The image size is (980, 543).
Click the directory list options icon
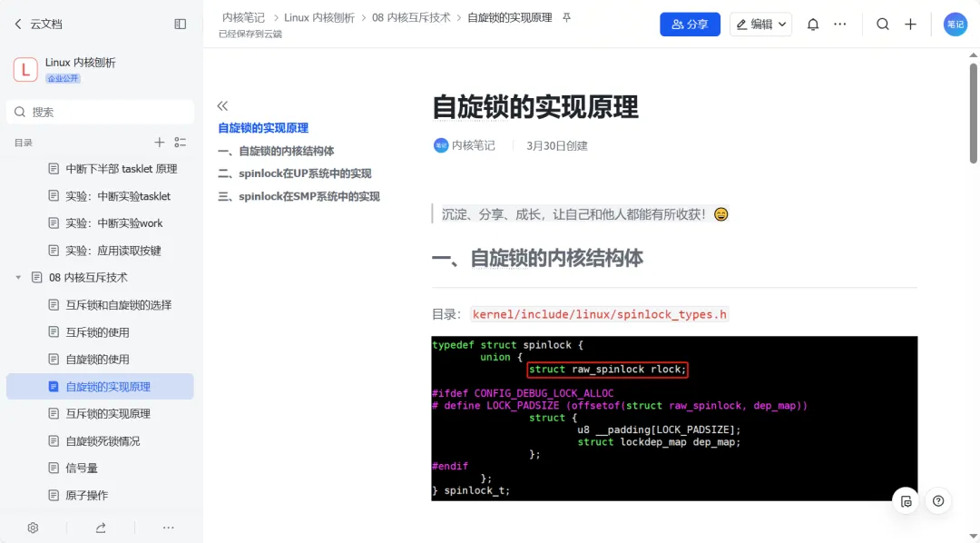[x=180, y=143]
